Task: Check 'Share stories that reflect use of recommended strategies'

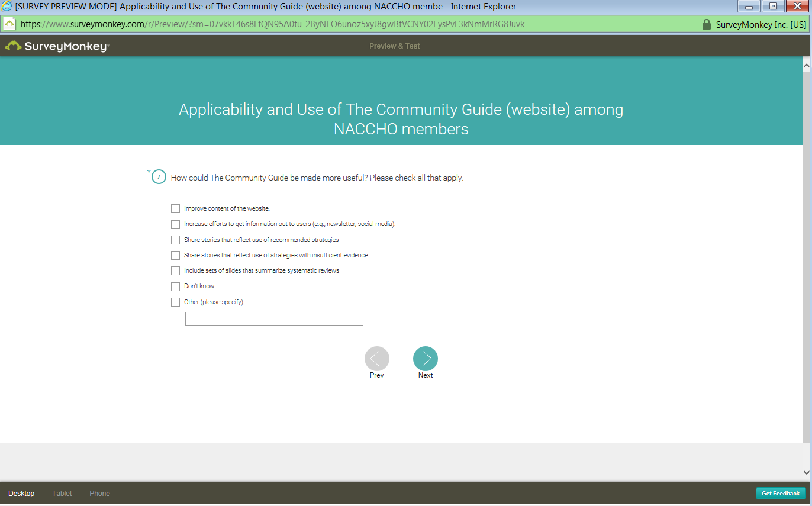Action: (x=175, y=240)
